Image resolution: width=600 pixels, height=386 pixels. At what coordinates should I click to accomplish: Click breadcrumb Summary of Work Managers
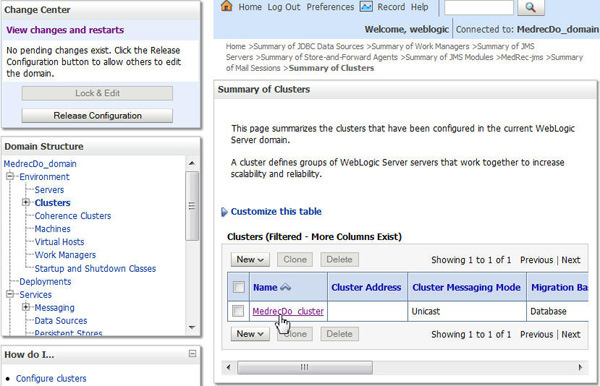(420, 46)
